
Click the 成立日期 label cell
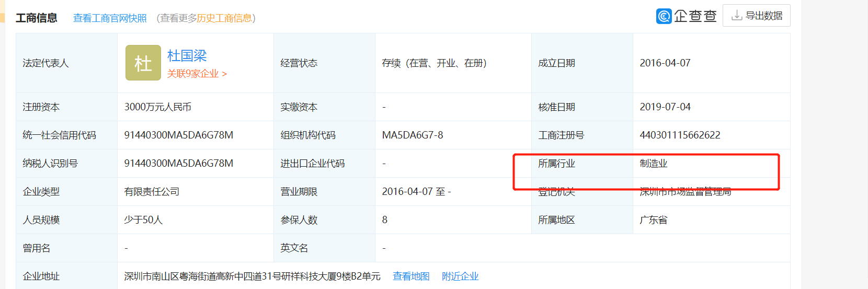[582, 63]
